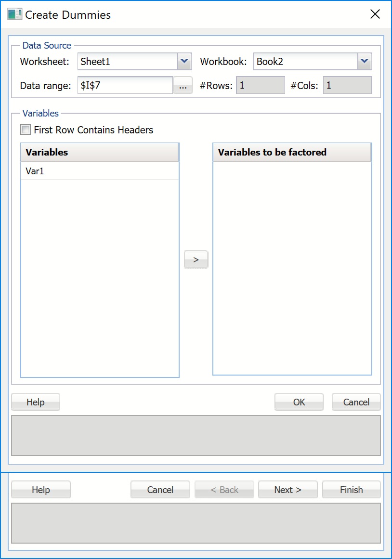Open the Worksheet dropdown showing Sheet1
Image resolution: width=392 pixels, height=559 pixels.
[x=184, y=62]
